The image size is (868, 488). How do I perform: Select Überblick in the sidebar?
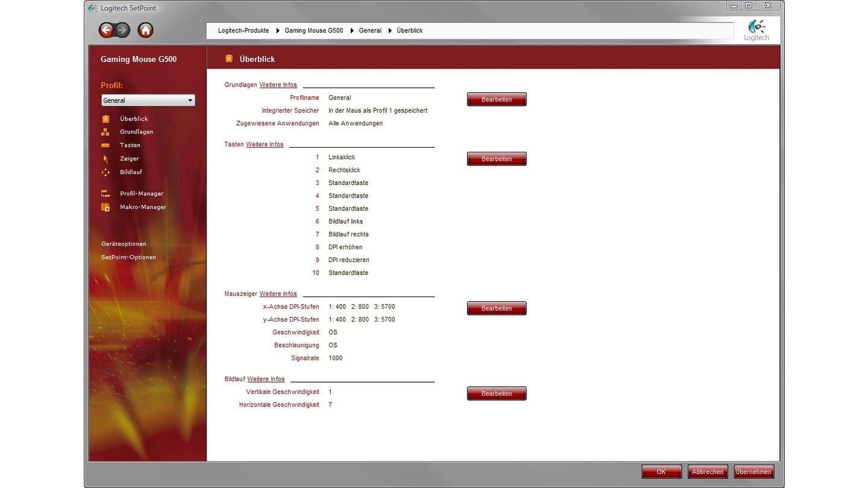tap(134, 119)
